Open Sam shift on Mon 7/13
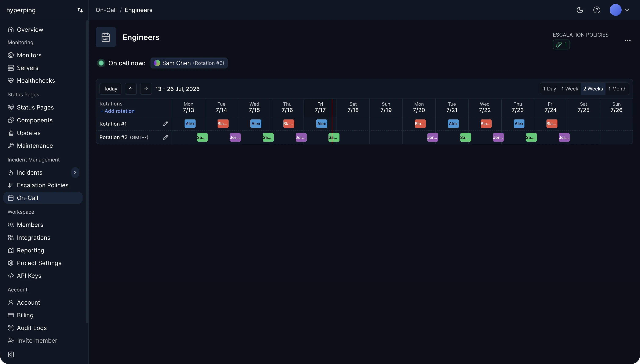640x364 pixels. pos(202,137)
